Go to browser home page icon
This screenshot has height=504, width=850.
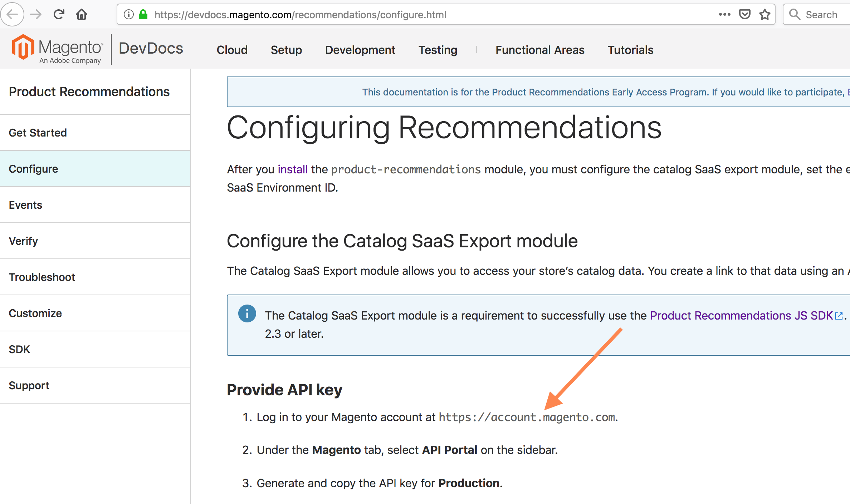point(82,15)
